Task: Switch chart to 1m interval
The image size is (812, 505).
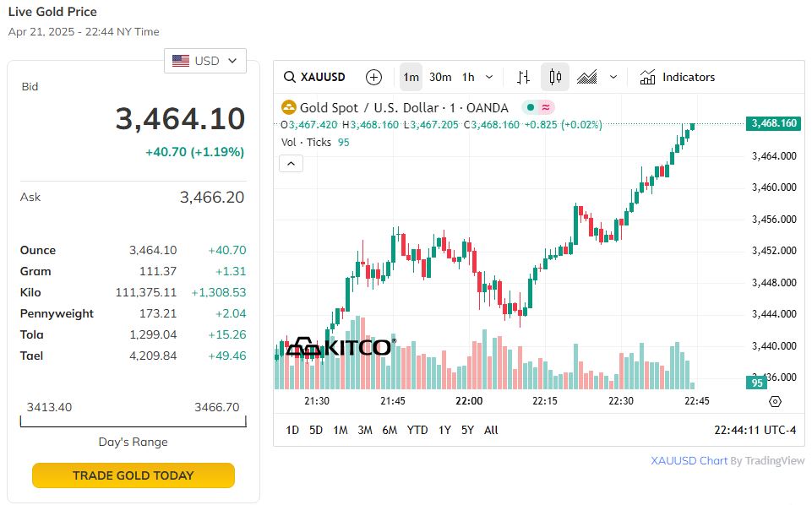Action: (x=411, y=77)
